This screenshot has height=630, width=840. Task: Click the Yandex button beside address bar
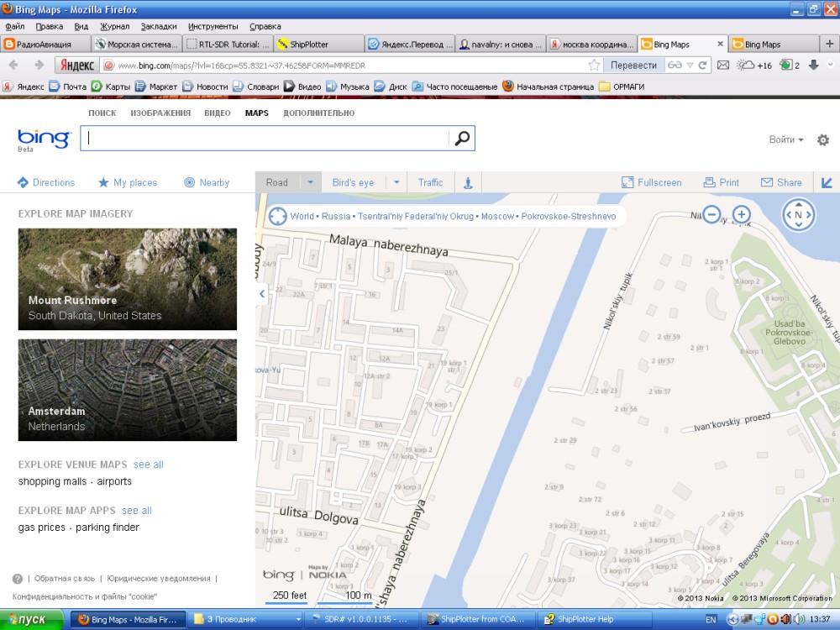(x=77, y=66)
